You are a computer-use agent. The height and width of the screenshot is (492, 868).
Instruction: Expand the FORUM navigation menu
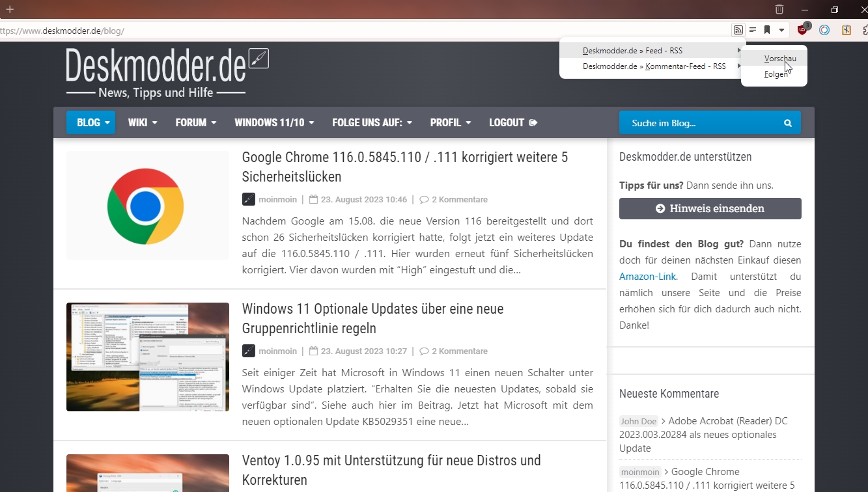pyautogui.click(x=196, y=122)
